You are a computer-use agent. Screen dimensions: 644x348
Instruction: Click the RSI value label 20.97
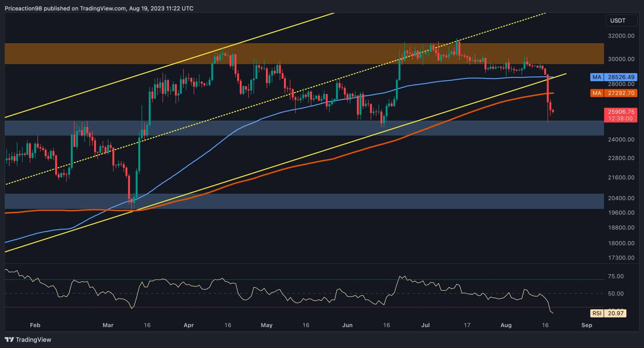608,313
